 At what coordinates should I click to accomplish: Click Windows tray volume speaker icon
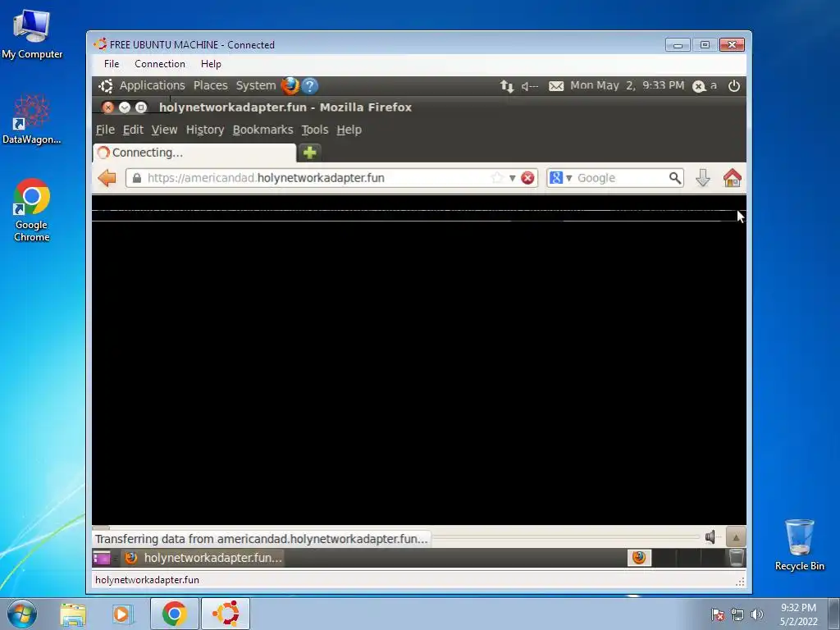point(757,614)
